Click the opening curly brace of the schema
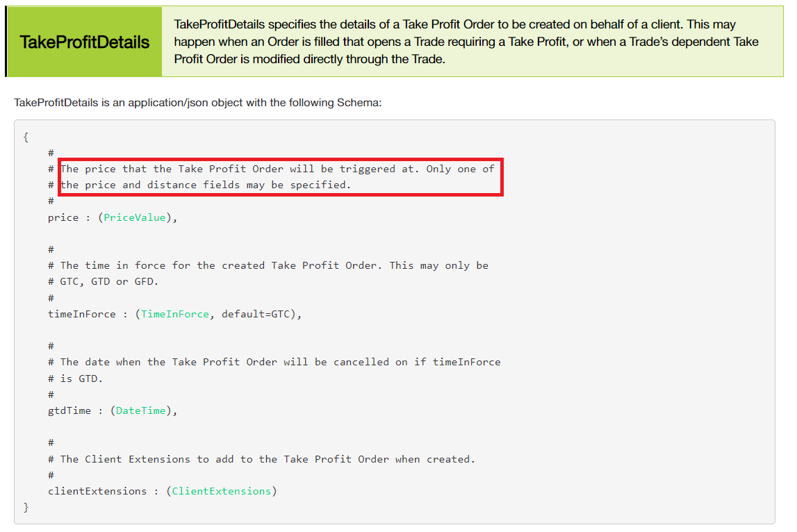The width and height of the screenshot is (797, 532). click(x=26, y=137)
